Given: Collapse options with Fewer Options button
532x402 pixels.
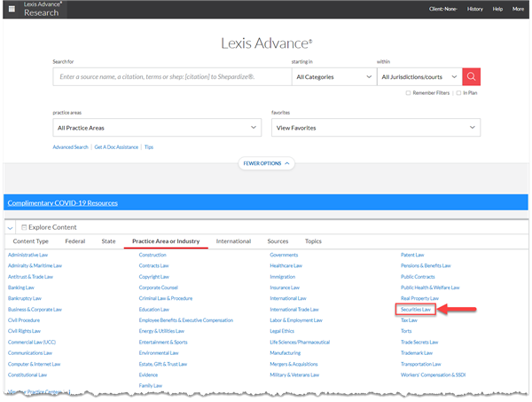Looking at the screenshot, I should [x=266, y=163].
